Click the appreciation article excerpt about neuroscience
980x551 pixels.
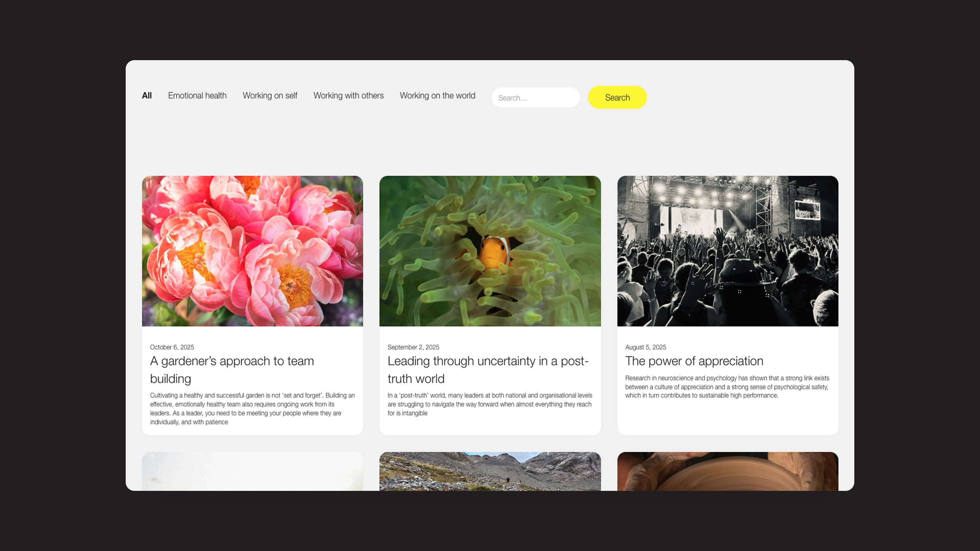click(x=727, y=387)
